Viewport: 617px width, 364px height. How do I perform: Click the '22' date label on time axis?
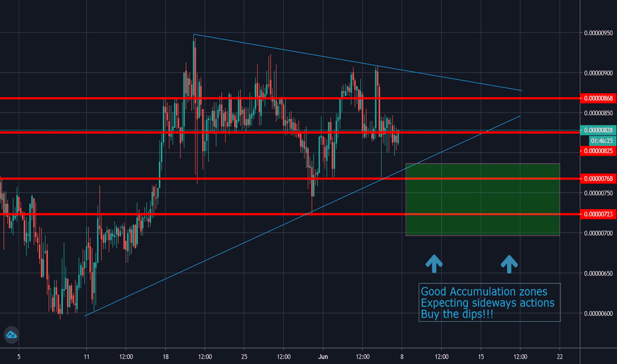pyautogui.click(x=560, y=357)
